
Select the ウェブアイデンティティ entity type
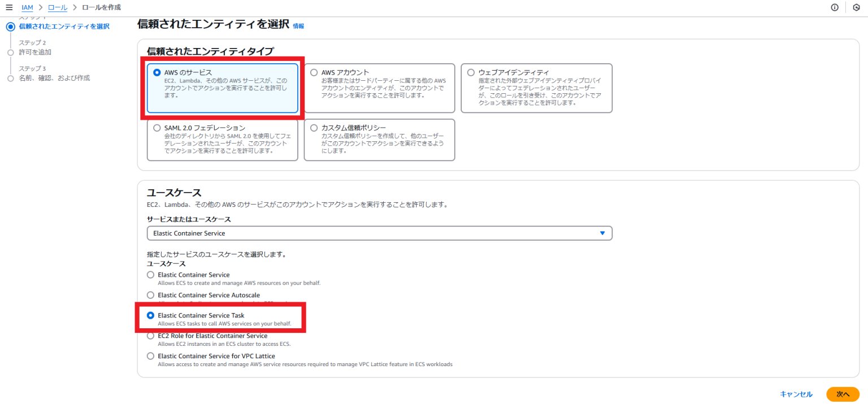click(471, 72)
